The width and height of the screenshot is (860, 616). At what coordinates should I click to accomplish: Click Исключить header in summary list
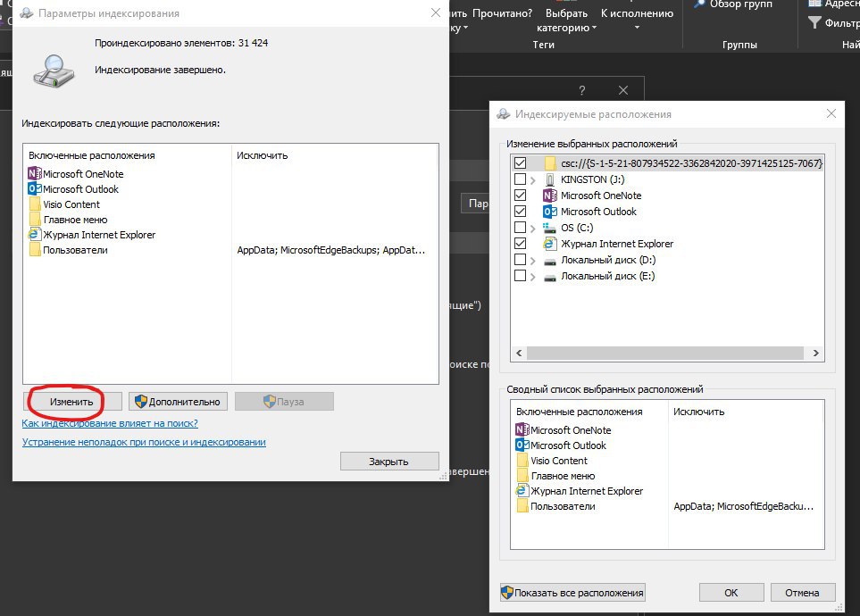point(698,412)
